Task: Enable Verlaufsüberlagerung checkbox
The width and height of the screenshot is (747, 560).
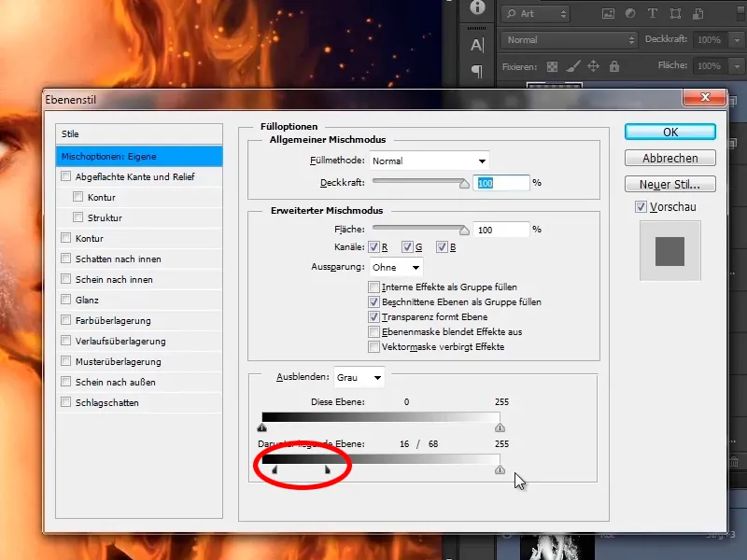Action: pos(65,341)
